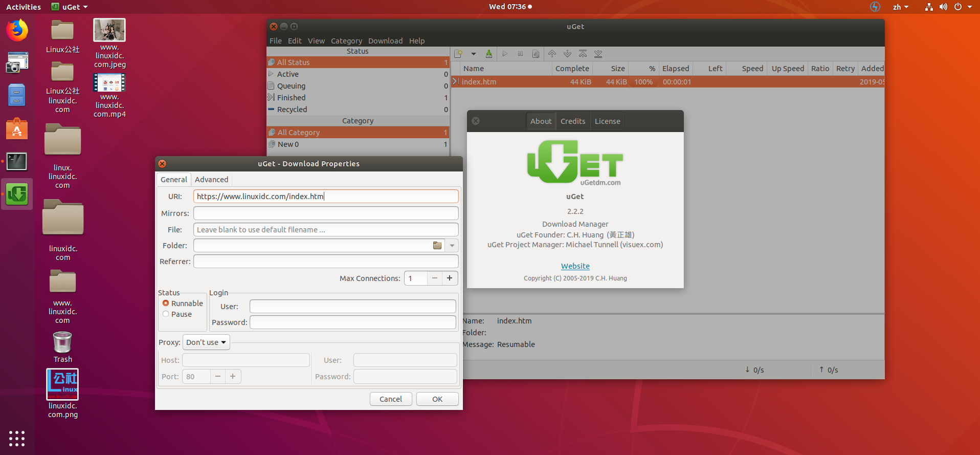Switch to the Advanced tab
Viewport: 980px width, 455px height.
(211, 180)
